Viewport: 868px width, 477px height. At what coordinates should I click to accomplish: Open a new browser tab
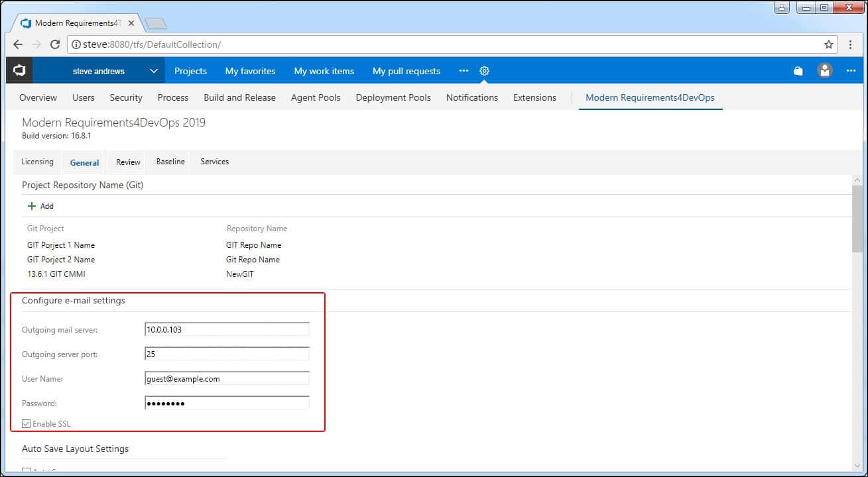pos(156,23)
